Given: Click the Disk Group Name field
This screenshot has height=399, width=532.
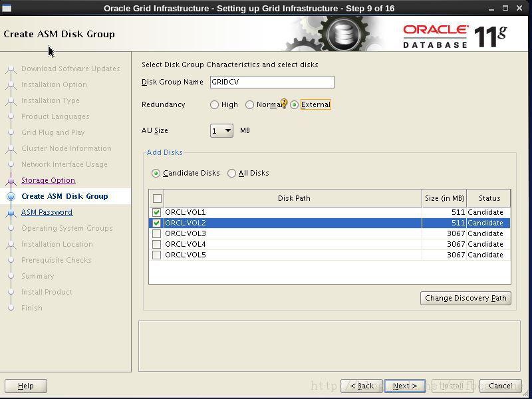Looking at the screenshot, I should (x=272, y=82).
